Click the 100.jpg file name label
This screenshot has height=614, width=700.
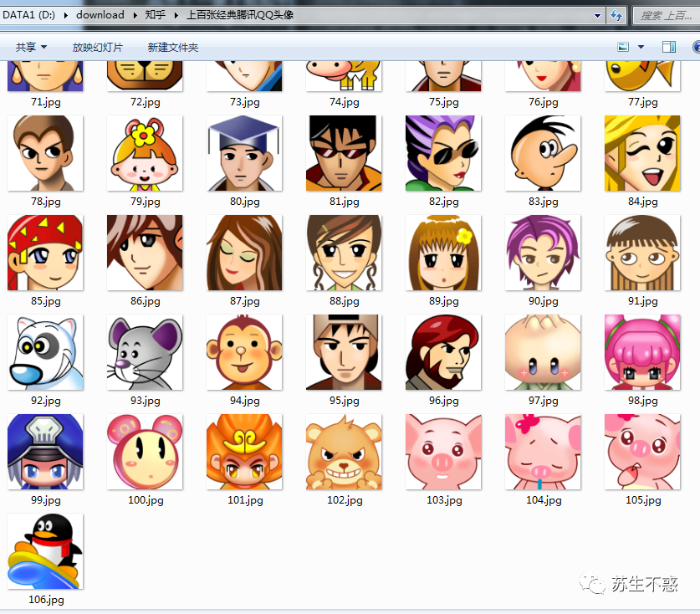[146, 499]
